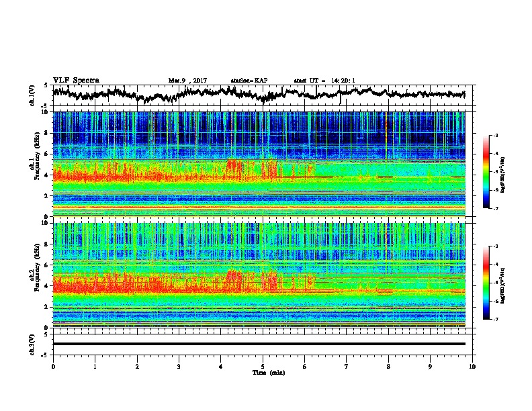Click the ch.1(V) waveform axis label
This screenshot has width=532, height=411.
pyautogui.click(x=32, y=95)
